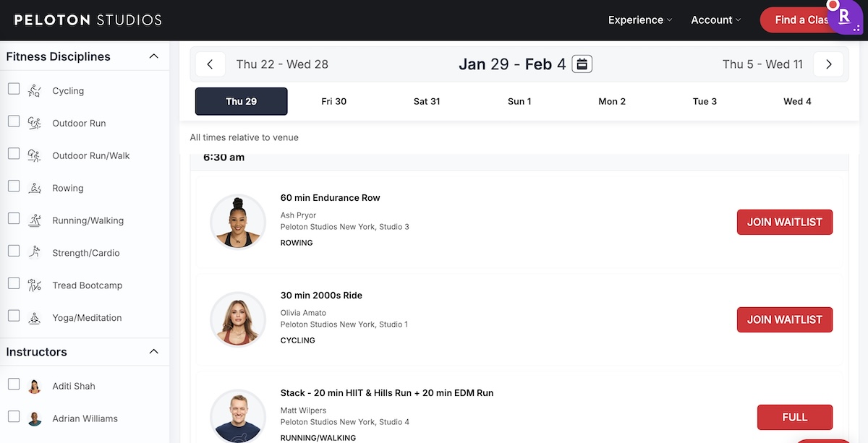Click the Olivia Amato instructor name

(303, 313)
